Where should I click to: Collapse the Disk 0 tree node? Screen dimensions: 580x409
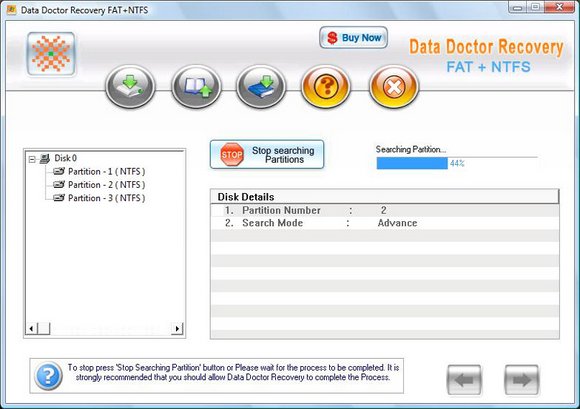(32, 159)
